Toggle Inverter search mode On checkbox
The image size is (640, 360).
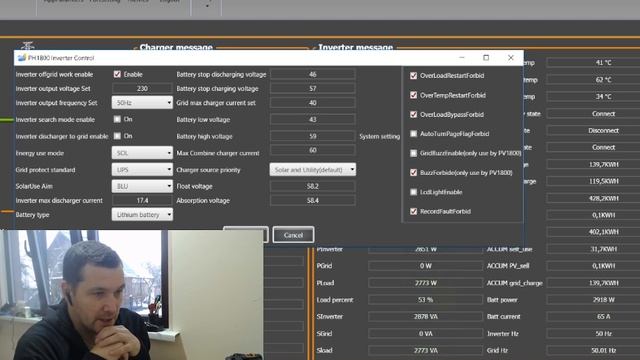pos(117,119)
